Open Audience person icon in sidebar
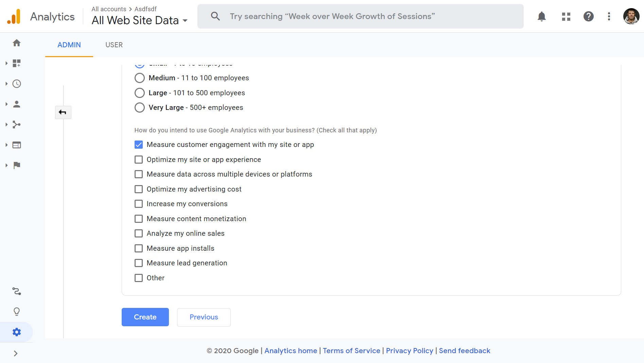 (17, 104)
